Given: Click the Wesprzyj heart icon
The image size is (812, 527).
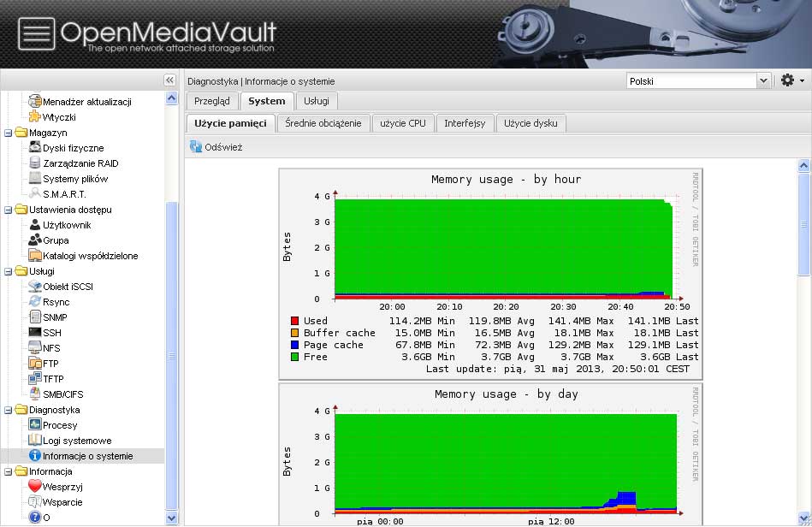Looking at the screenshot, I should 35,486.
